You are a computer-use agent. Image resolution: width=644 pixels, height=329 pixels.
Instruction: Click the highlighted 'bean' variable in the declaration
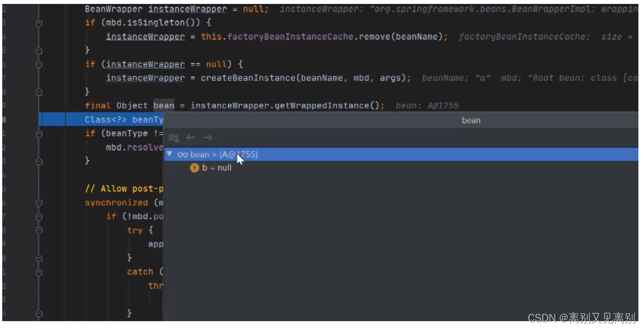pos(164,106)
